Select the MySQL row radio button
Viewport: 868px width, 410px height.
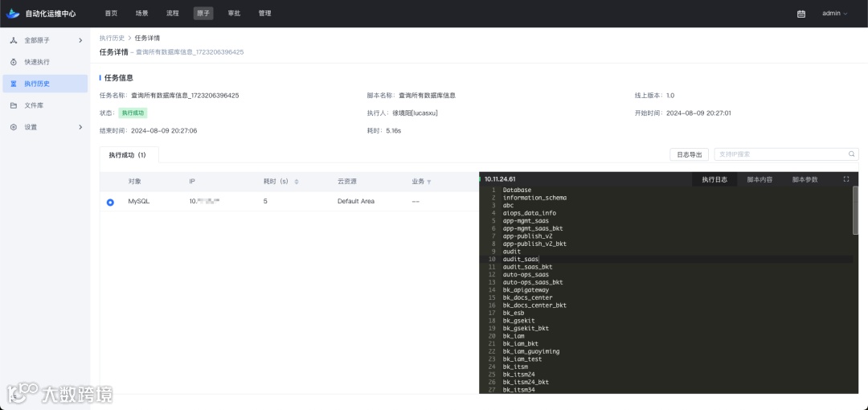[110, 203]
